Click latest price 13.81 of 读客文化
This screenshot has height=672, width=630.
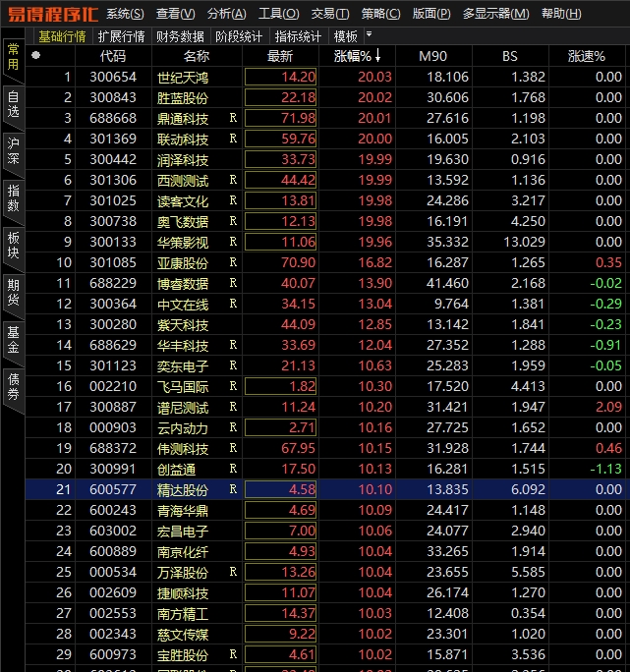click(298, 200)
